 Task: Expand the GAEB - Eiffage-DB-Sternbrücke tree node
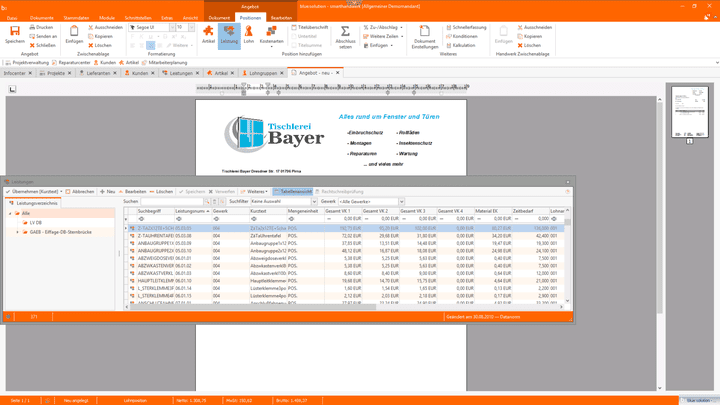point(18,232)
